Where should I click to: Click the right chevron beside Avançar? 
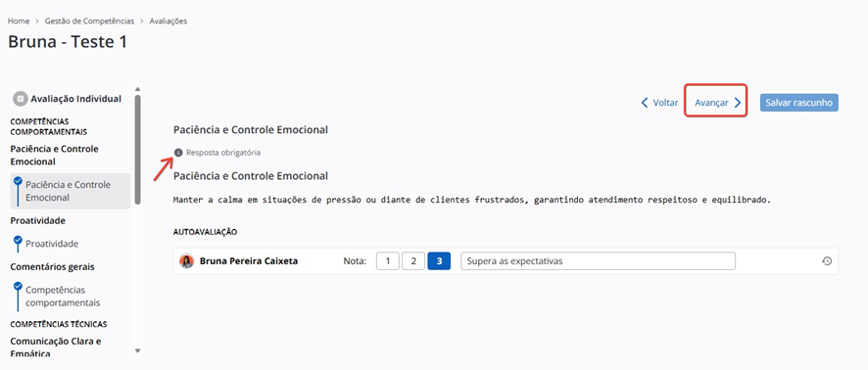coord(738,103)
